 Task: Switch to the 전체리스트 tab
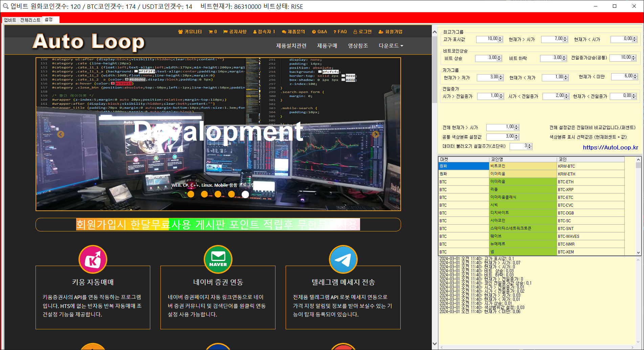30,20
